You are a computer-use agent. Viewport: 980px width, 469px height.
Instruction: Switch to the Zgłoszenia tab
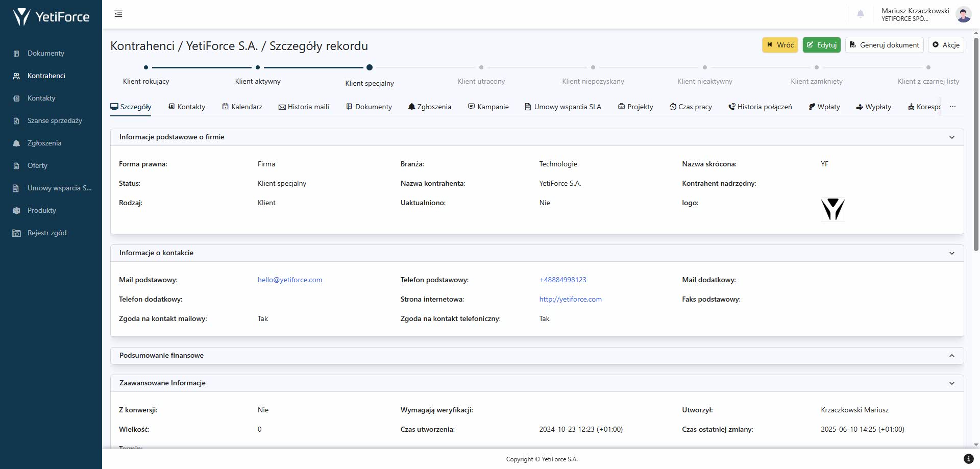[x=430, y=107]
